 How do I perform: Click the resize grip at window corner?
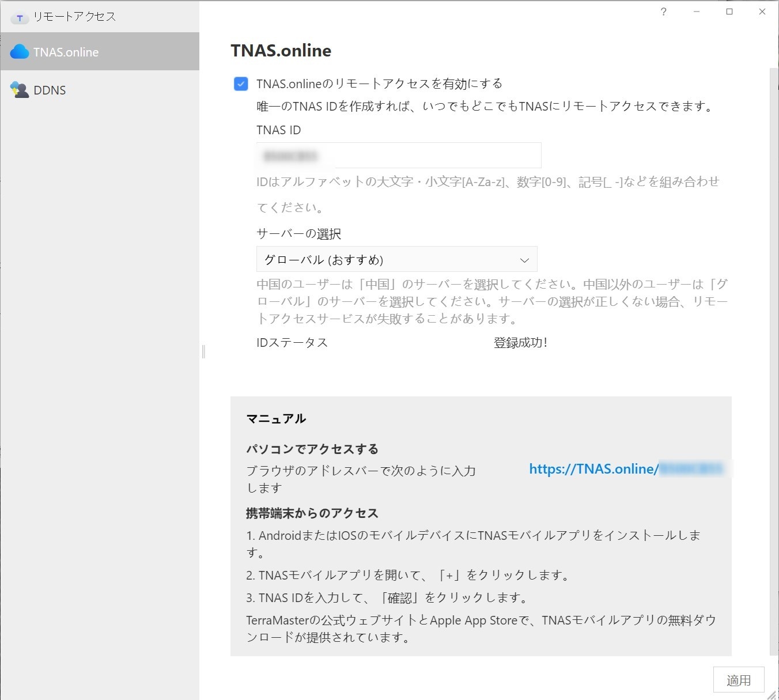point(772,694)
